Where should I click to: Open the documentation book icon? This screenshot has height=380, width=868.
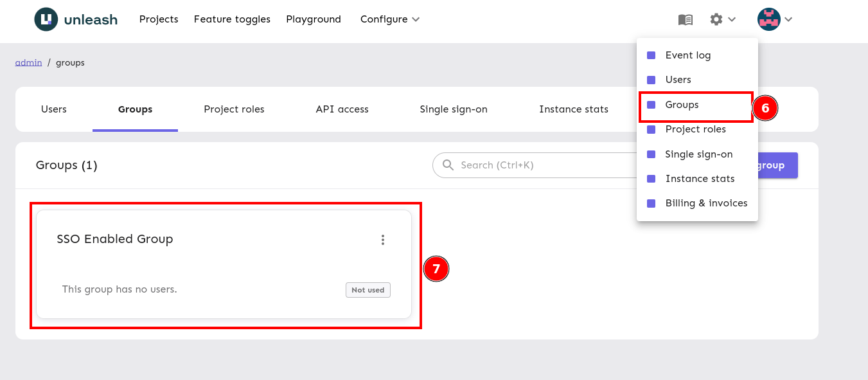pyautogui.click(x=685, y=19)
